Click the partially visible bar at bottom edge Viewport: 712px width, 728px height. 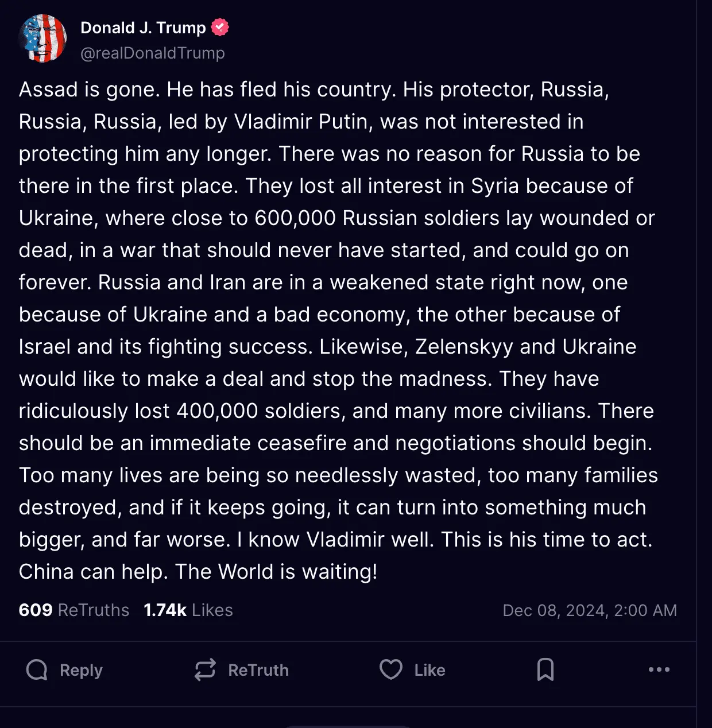point(348,726)
